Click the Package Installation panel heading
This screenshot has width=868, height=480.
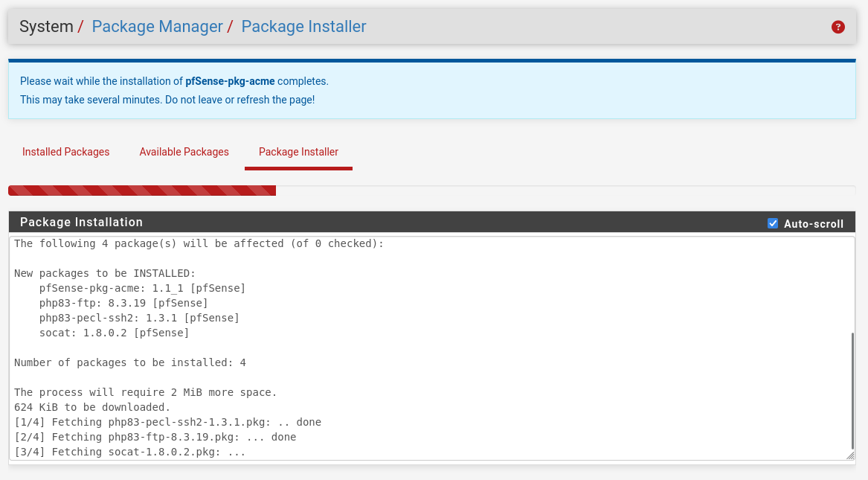click(x=81, y=222)
